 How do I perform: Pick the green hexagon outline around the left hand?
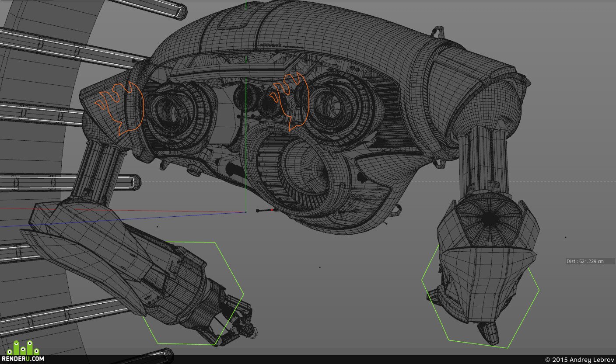point(194,294)
